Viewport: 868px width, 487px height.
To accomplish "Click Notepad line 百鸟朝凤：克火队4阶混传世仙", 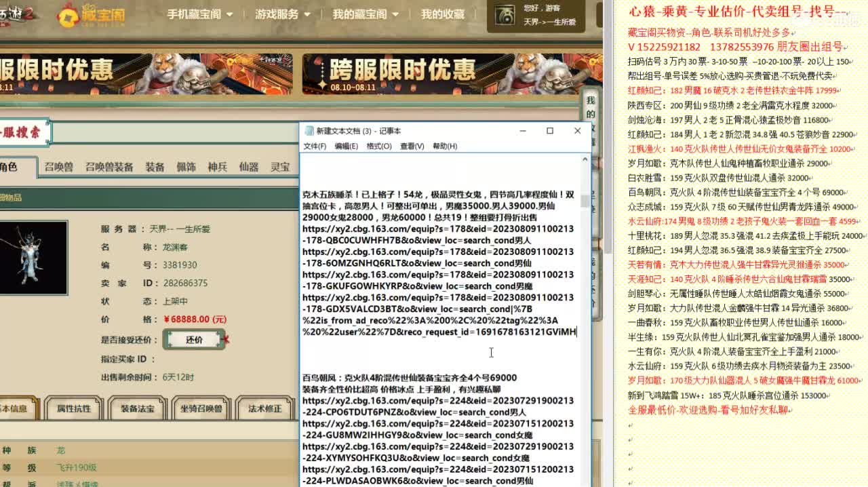I will coord(410,378).
